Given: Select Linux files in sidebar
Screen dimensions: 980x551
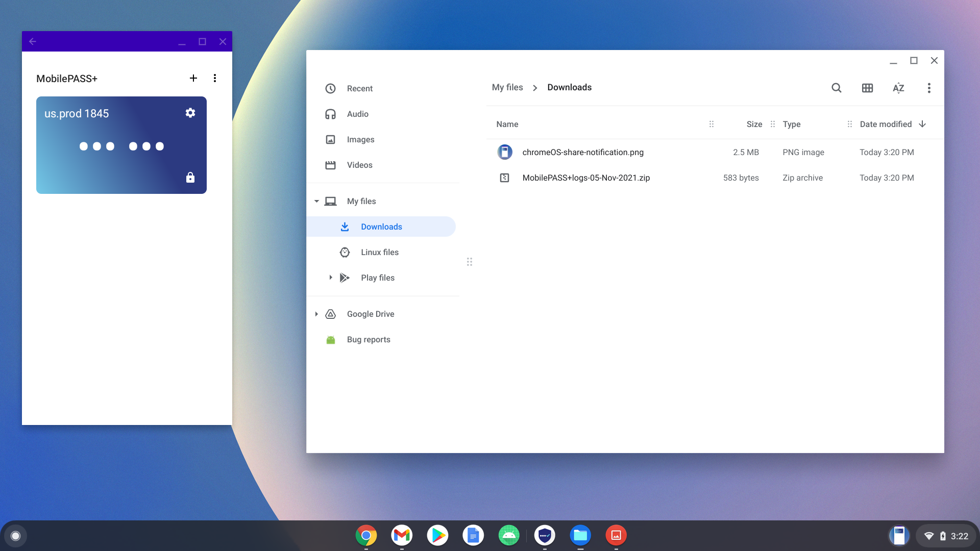Looking at the screenshot, I should pyautogui.click(x=379, y=252).
